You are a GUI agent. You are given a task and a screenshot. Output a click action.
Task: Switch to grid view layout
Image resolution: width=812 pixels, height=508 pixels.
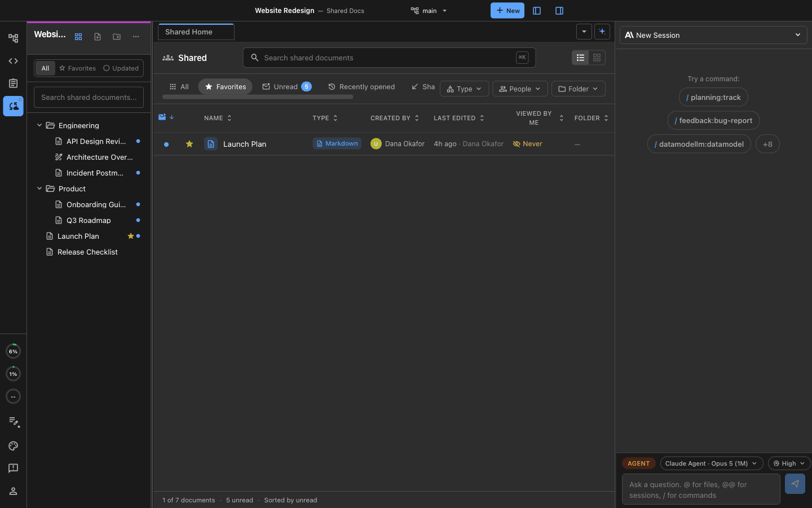pyautogui.click(x=597, y=58)
